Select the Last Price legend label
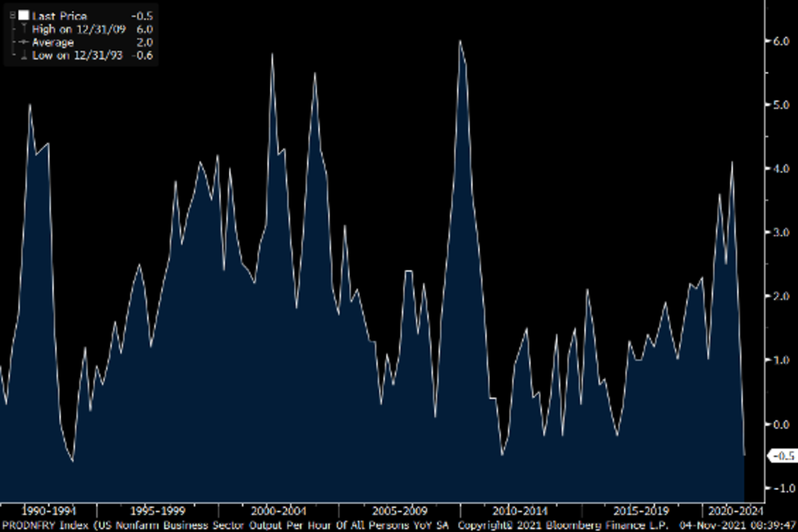 click(59, 16)
